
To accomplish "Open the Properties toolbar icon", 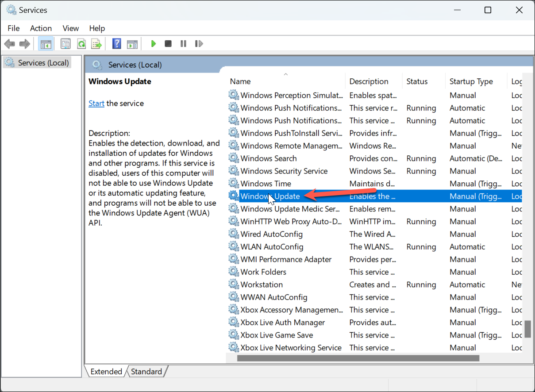I will point(66,44).
